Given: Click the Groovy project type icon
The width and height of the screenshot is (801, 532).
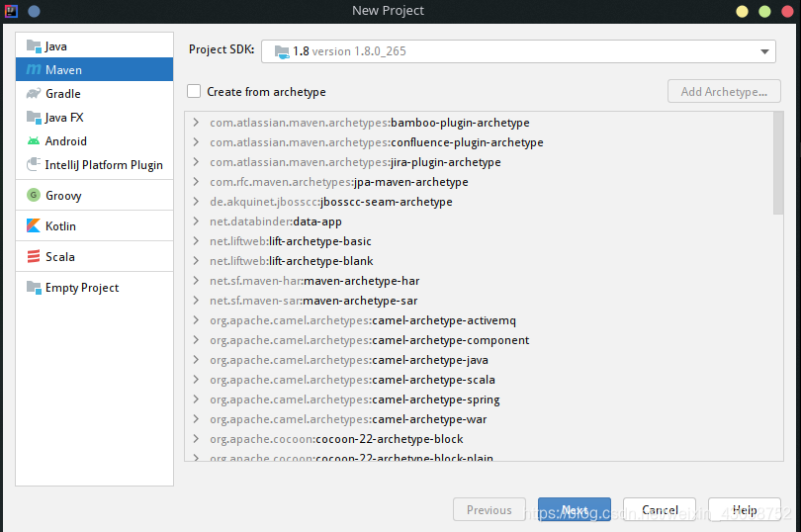Looking at the screenshot, I should pyautogui.click(x=34, y=195).
